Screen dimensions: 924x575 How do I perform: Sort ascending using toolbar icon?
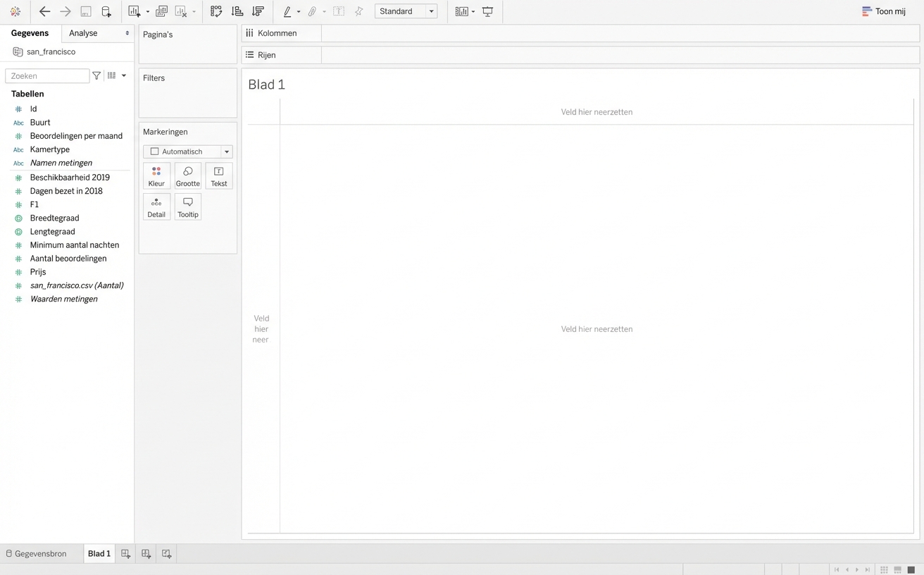pyautogui.click(x=237, y=11)
